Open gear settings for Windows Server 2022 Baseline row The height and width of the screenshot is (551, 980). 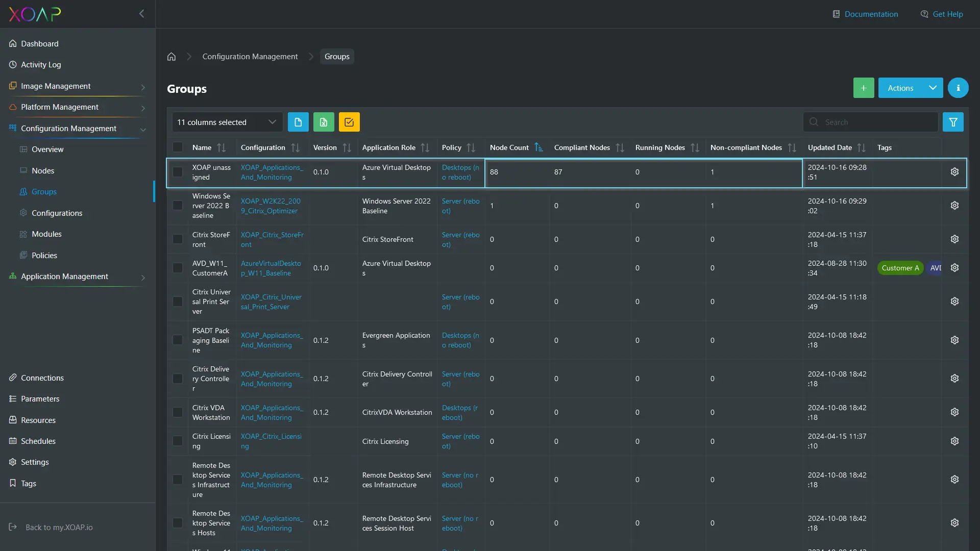[954, 206]
